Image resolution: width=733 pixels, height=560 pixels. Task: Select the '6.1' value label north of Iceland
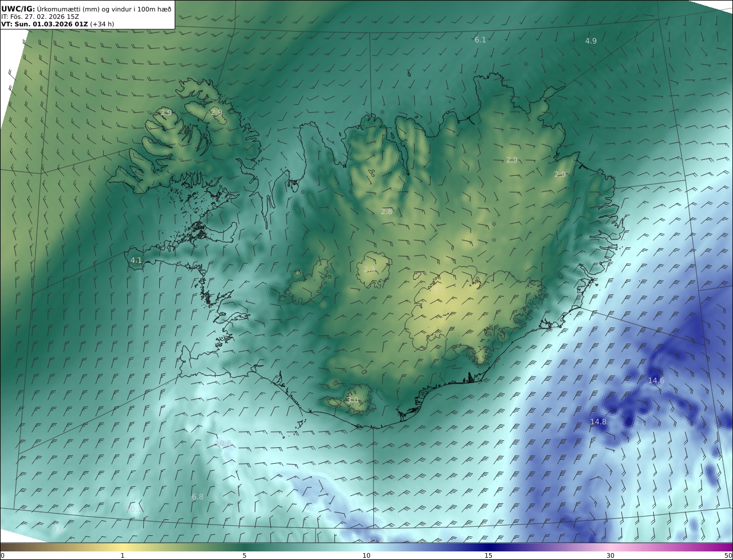(x=480, y=40)
